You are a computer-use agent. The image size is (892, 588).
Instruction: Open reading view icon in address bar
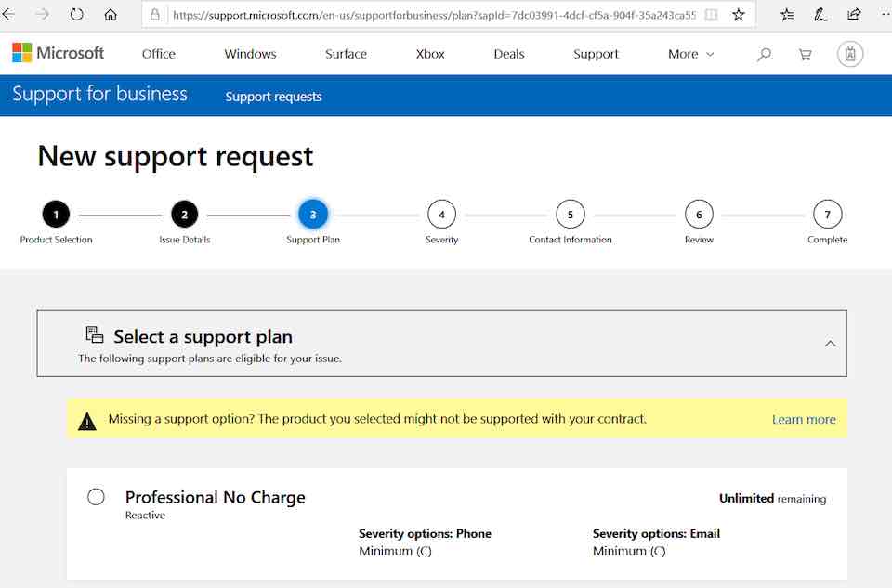click(x=711, y=15)
